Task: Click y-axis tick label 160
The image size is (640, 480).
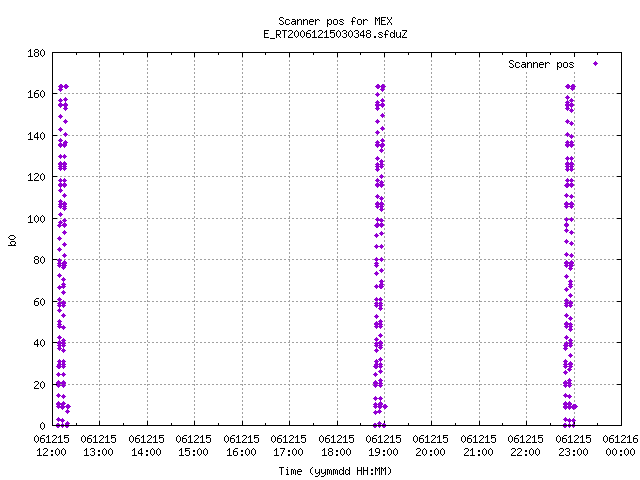Action: coord(36,94)
